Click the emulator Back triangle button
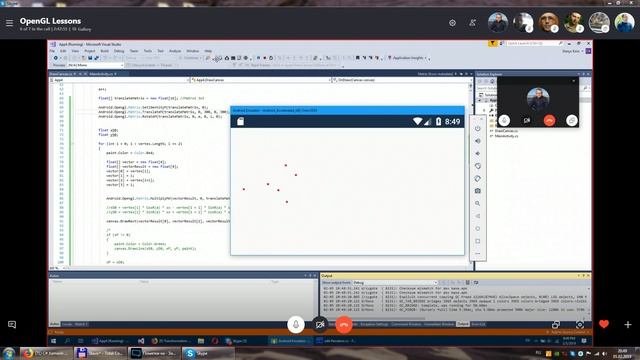Viewport: 640px width, 360px height. click(478, 216)
